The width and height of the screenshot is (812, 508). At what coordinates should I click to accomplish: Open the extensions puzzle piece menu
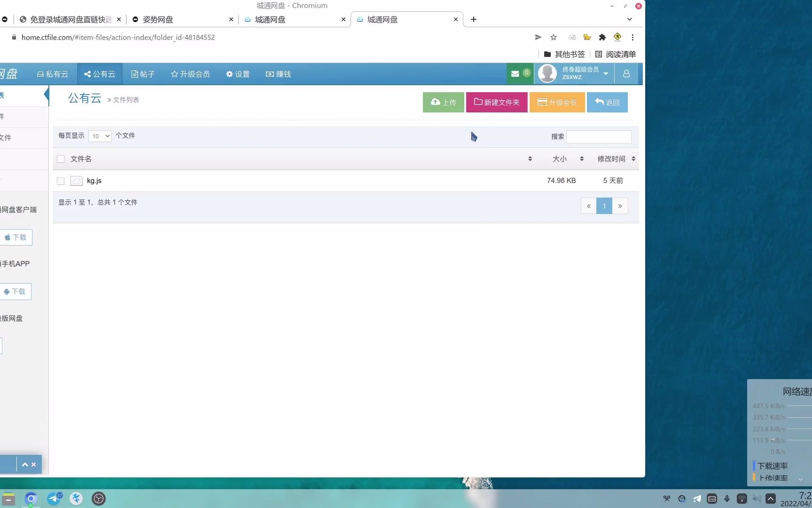[602, 37]
